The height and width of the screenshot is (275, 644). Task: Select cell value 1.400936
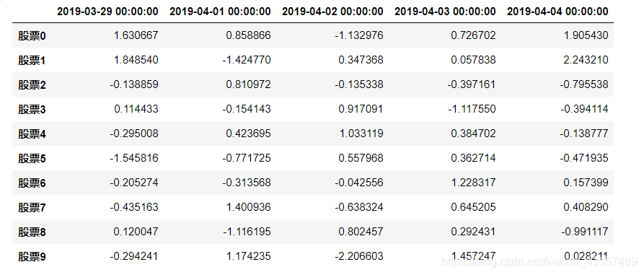coord(249,207)
